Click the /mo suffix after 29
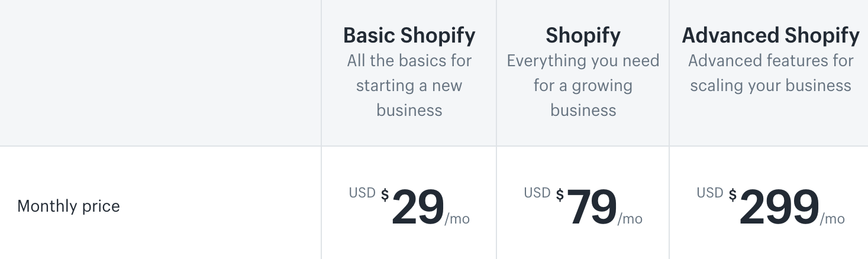This screenshot has height=259, width=868. (x=457, y=219)
